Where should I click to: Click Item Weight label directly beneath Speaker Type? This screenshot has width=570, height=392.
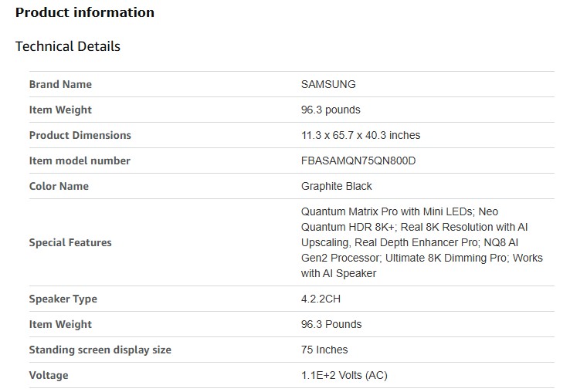pos(60,324)
